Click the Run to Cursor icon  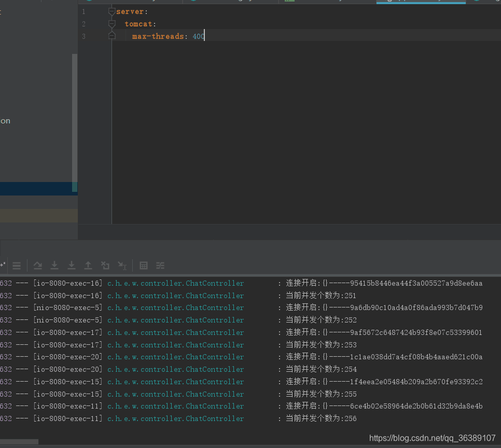[122, 265]
